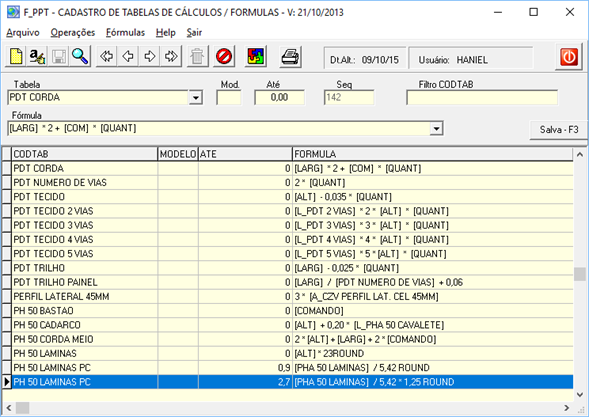Open the Operações menu
This screenshot has height=417, width=589.
click(x=73, y=33)
